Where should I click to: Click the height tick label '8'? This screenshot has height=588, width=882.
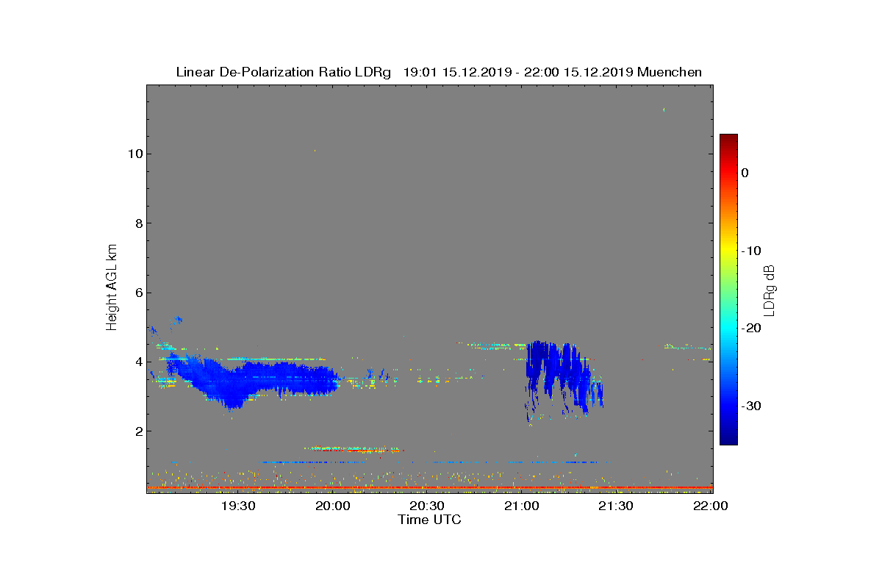pyautogui.click(x=138, y=223)
